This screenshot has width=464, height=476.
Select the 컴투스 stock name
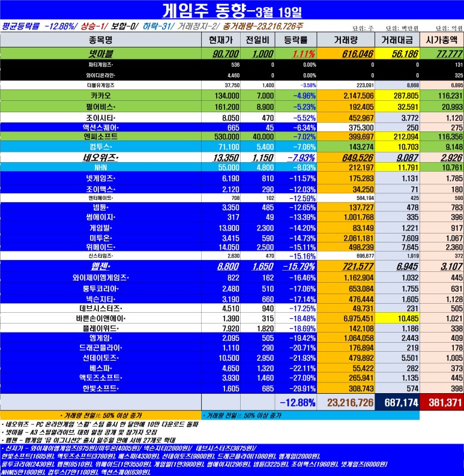click(100, 147)
